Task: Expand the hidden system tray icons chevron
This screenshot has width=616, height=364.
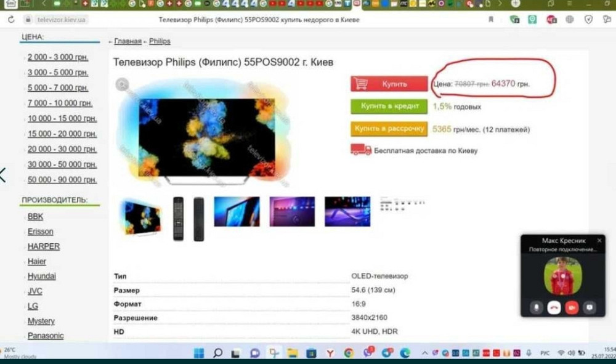Action: coord(424,353)
